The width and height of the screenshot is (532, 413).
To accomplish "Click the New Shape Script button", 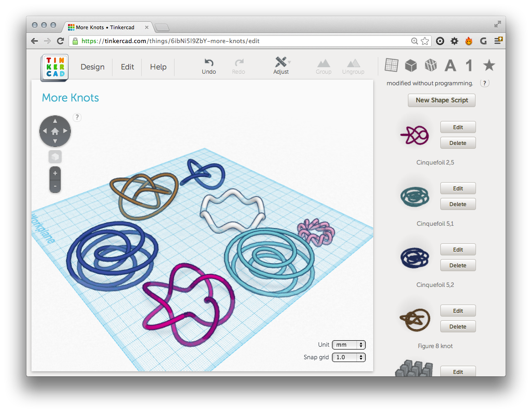I will tap(442, 100).
